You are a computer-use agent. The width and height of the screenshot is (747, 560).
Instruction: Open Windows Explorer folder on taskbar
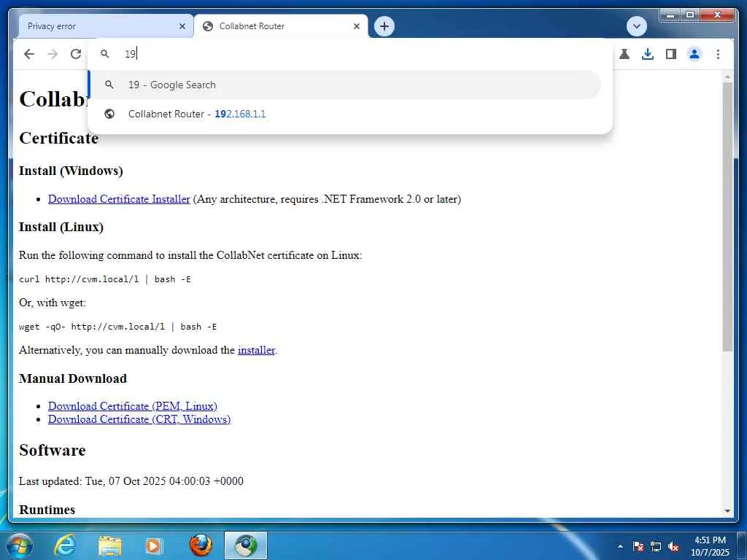click(110, 545)
